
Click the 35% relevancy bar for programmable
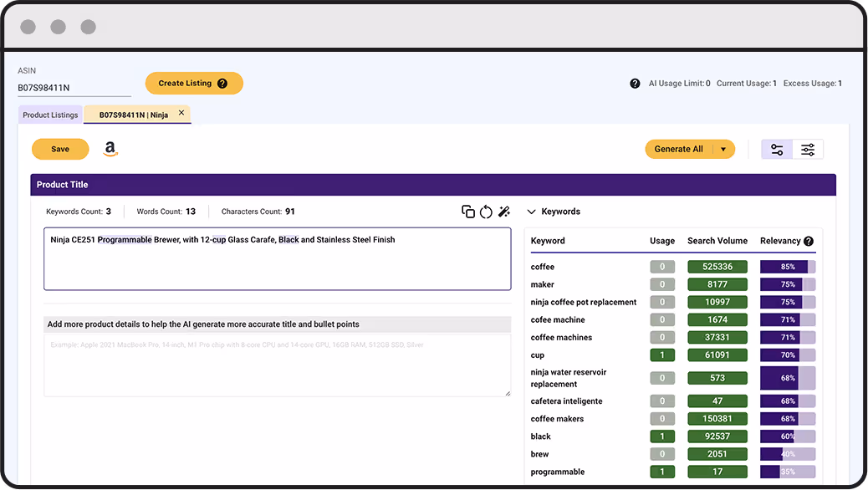coord(788,472)
